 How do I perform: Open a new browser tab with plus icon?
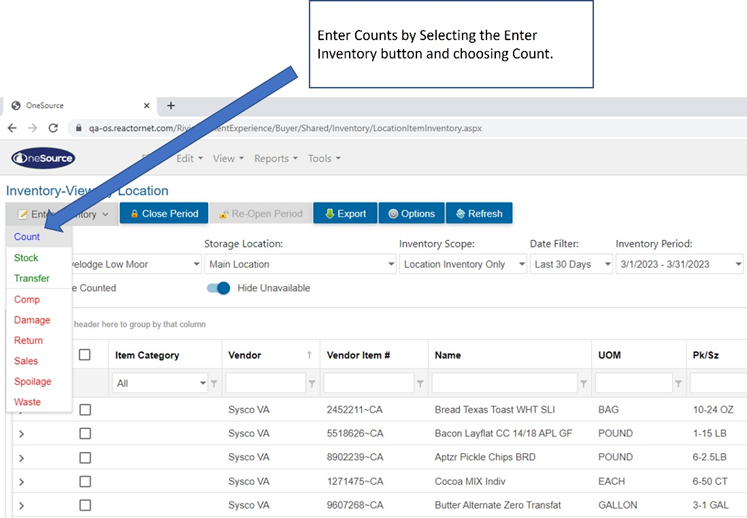click(170, 105)
